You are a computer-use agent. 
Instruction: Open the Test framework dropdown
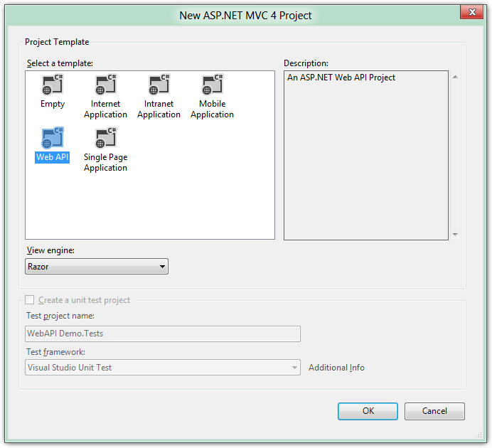click(x=163, y=368)
